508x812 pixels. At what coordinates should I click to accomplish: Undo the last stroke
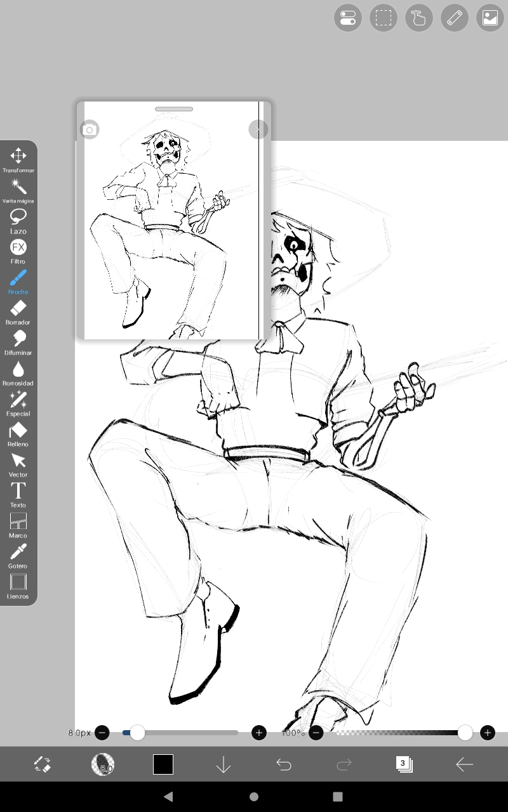pyautogui.click(x=284, y=764)
